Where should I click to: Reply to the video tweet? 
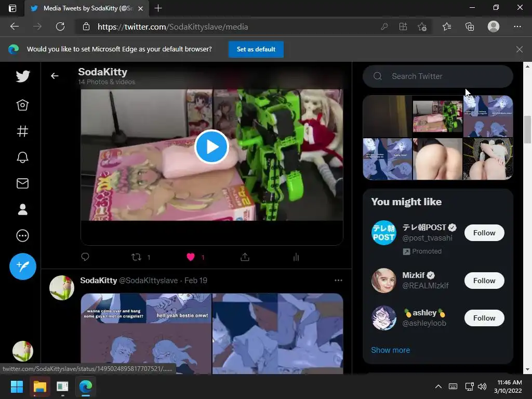pos(85,257)
